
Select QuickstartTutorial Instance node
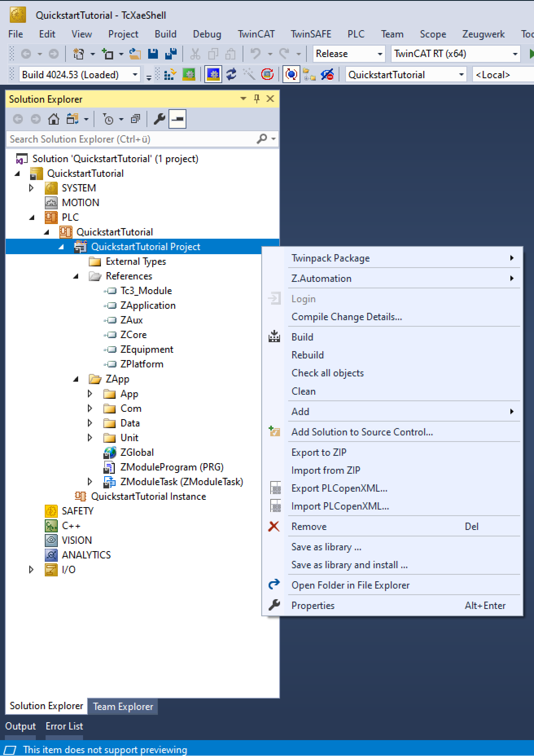coord(149,497)
